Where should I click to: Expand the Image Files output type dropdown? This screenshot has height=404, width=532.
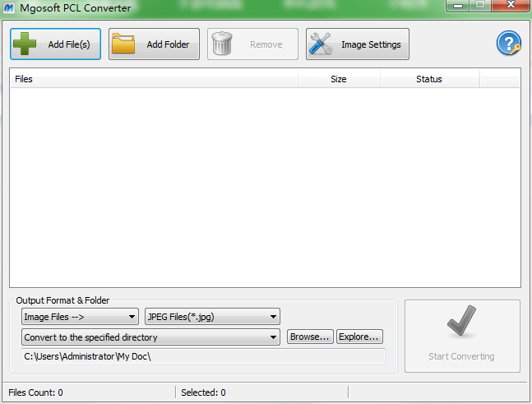point(80,317)
